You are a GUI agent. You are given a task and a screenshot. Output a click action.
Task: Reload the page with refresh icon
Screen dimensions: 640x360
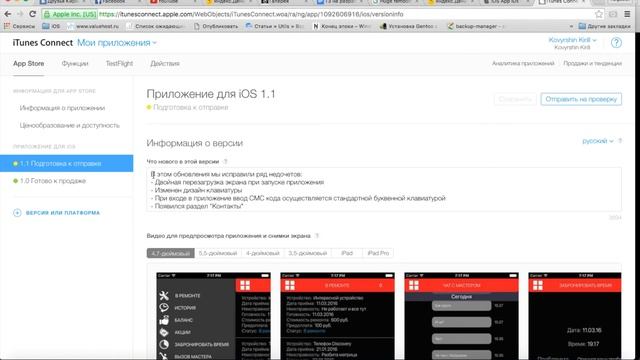pyautogui.click(x=33, y=14)
